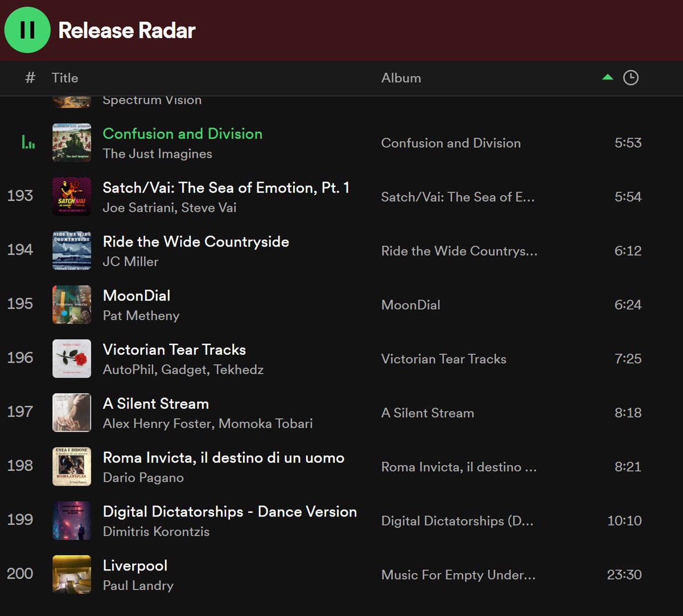The height and width of the screenshot is (616, 683).
Task: Sort by duration via the clock icon
Action: tap(631, 77)
